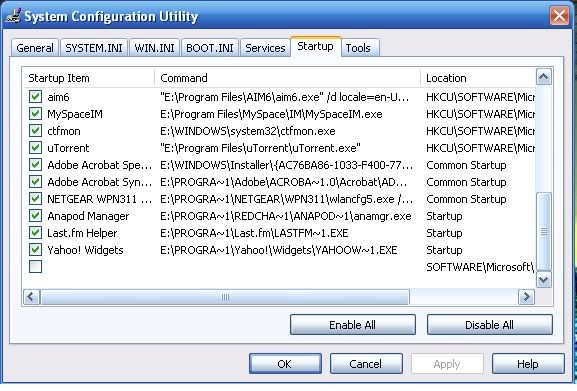
Task: Click the ACROBA~1.0 command path
Action: point(284,182)
